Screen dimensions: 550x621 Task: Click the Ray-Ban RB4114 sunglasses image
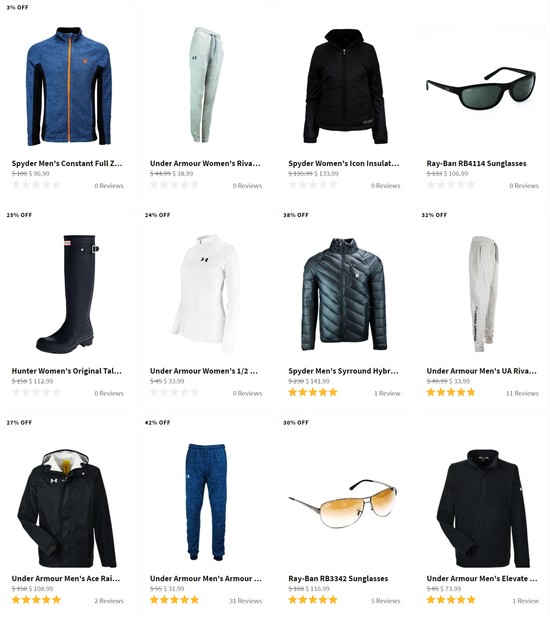pyautogui.click(x=481, y=88)
